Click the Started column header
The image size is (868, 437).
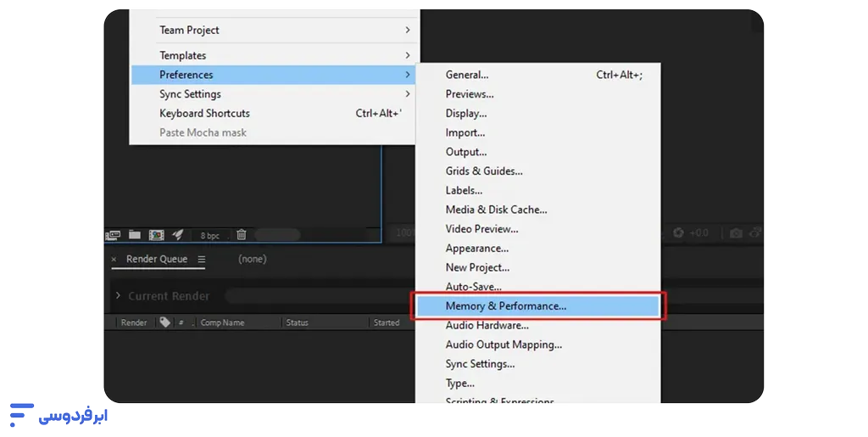click(x=387, y=322)
